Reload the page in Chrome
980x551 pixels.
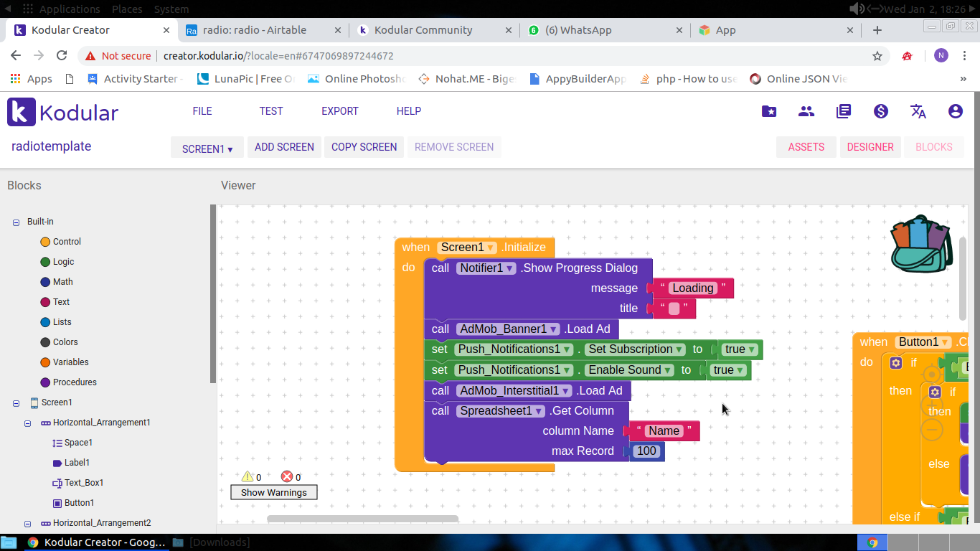[x=62, y=56]
